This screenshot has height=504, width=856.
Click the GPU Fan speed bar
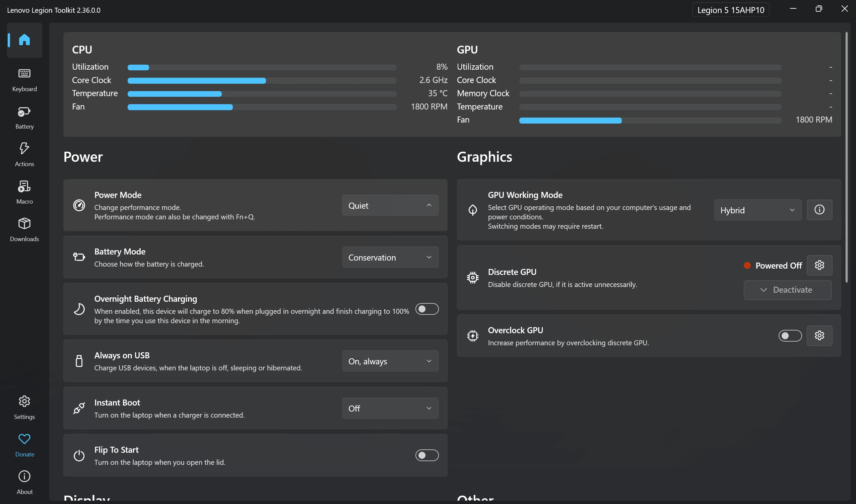tap(650, 120)
